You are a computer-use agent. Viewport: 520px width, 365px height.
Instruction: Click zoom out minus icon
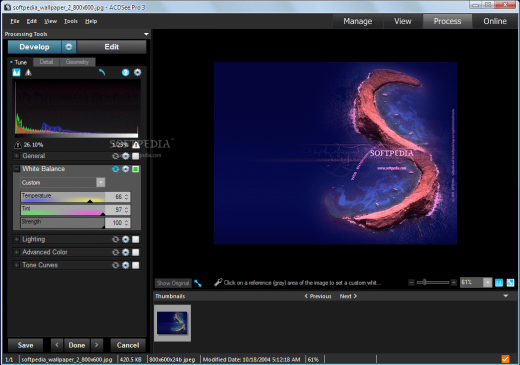411,283
